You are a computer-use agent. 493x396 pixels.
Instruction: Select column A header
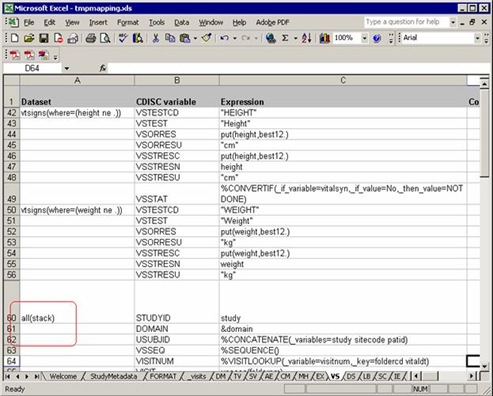click(77, 80)
